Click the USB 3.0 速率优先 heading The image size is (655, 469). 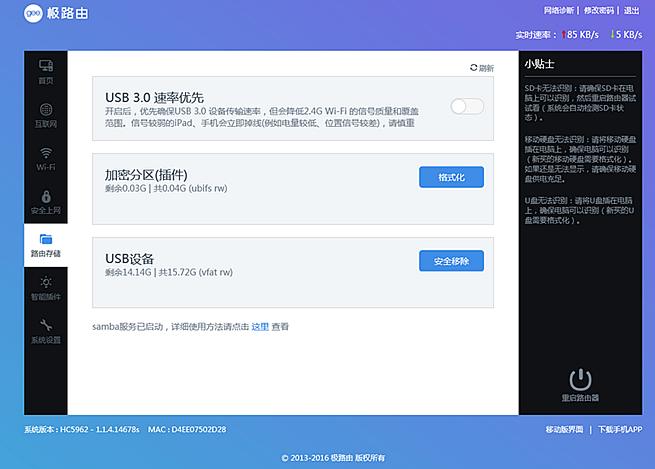point(154,97)
